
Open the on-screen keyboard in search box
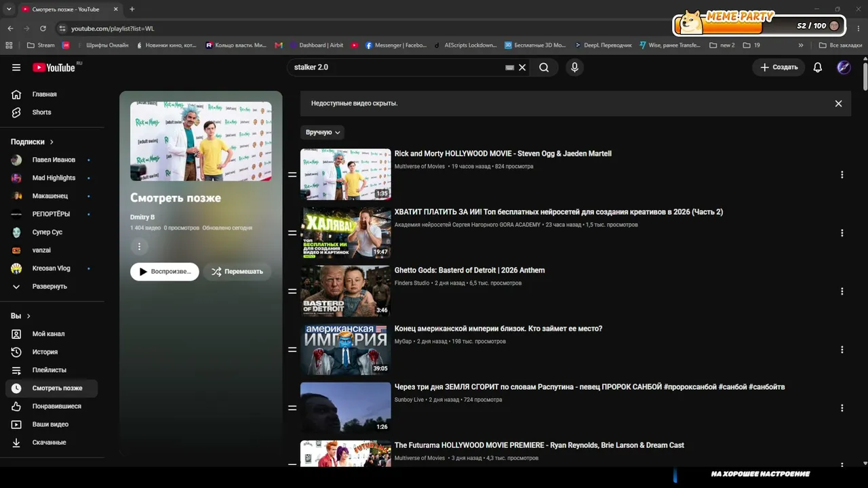[510, 68]
